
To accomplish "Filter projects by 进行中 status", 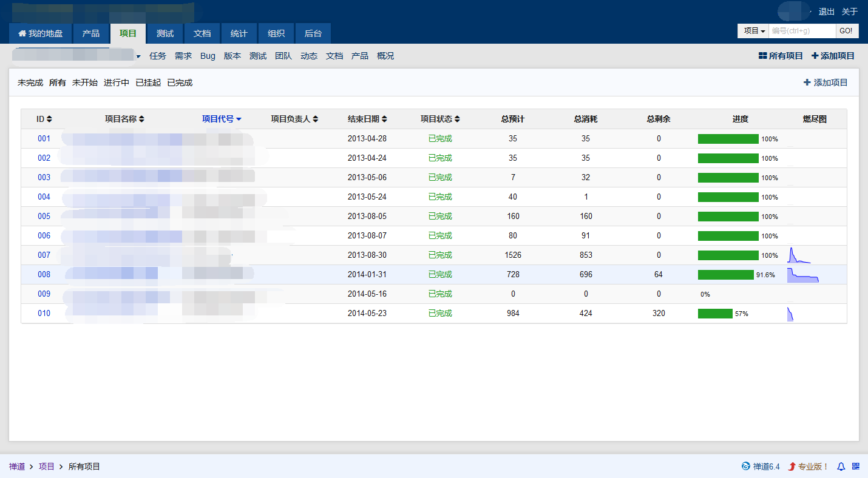I will [116, 82].
